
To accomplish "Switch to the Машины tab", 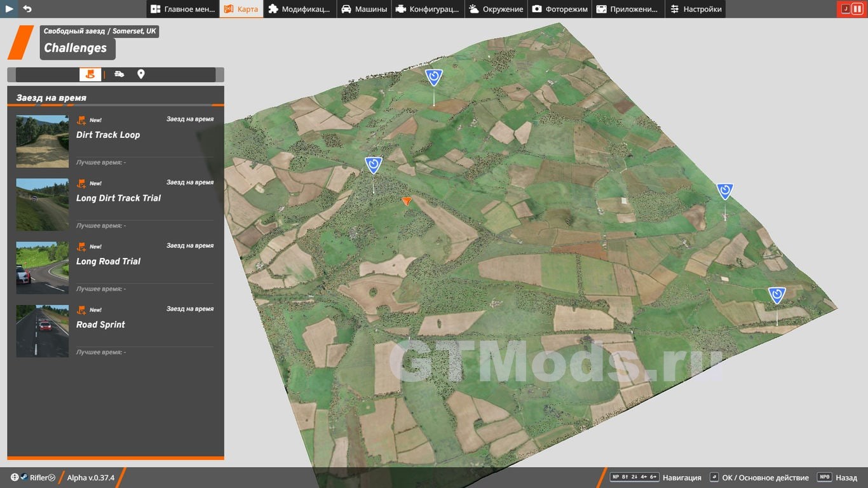I will pos(363,9).
